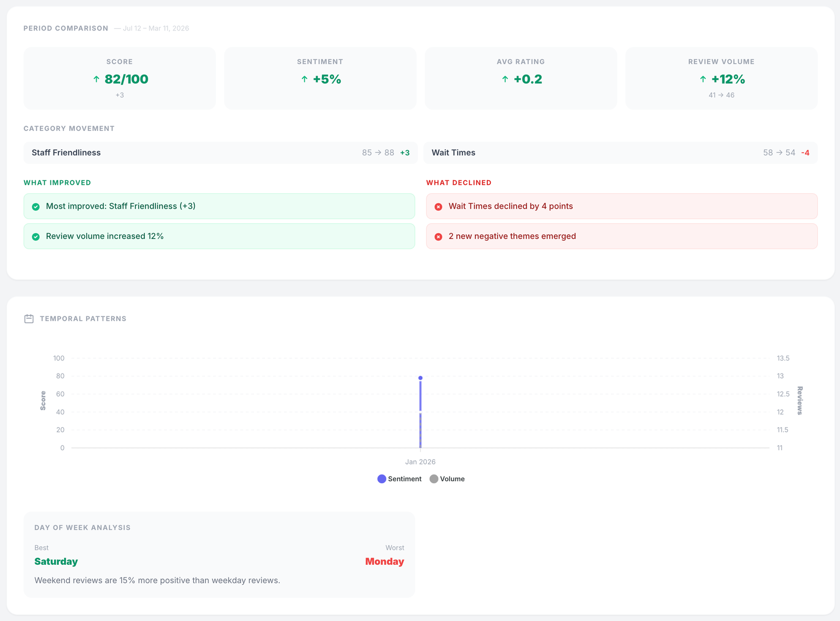The width and height of the screenshot is (840, 621).
Task: Click the green checkmark on Staff Friendliness improvement
Action: [x=35, y=206]
